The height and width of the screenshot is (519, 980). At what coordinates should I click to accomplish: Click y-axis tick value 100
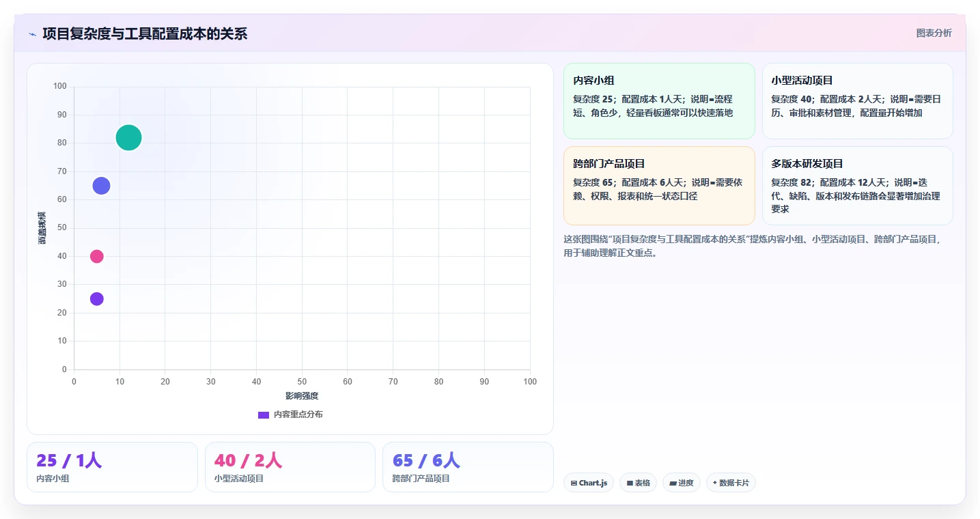pyautogui.click(x=60, y=87)
